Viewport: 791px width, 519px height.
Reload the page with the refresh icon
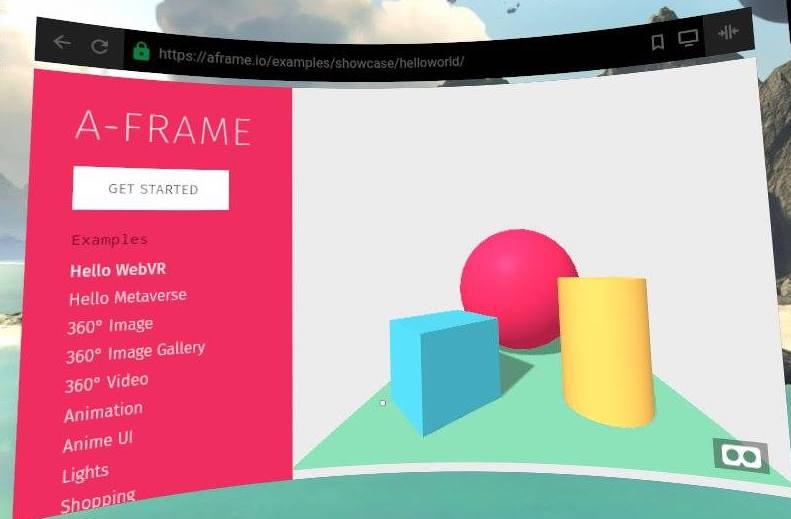coord(99,46)
